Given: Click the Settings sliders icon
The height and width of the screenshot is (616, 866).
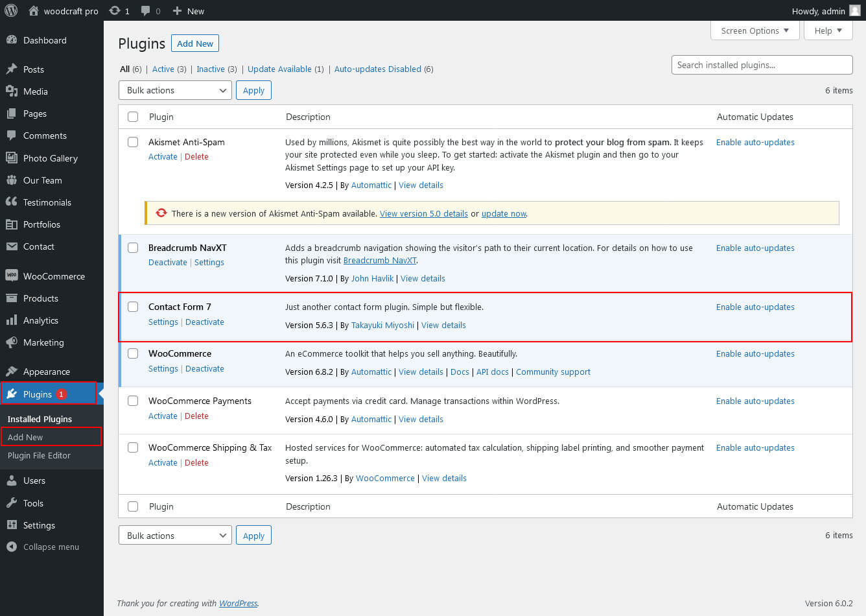Looking at the screenshot, I should pos(12,525).
